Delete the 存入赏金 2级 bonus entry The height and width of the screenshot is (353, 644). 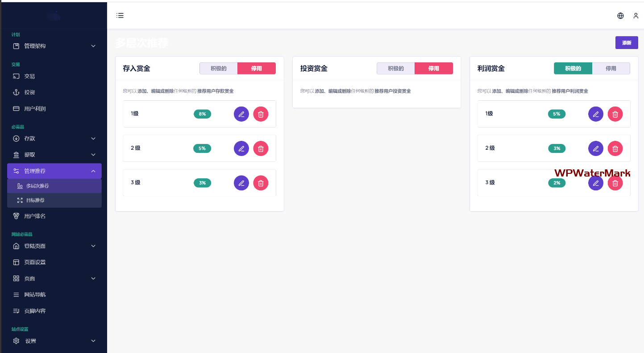(x=261, y=148)
